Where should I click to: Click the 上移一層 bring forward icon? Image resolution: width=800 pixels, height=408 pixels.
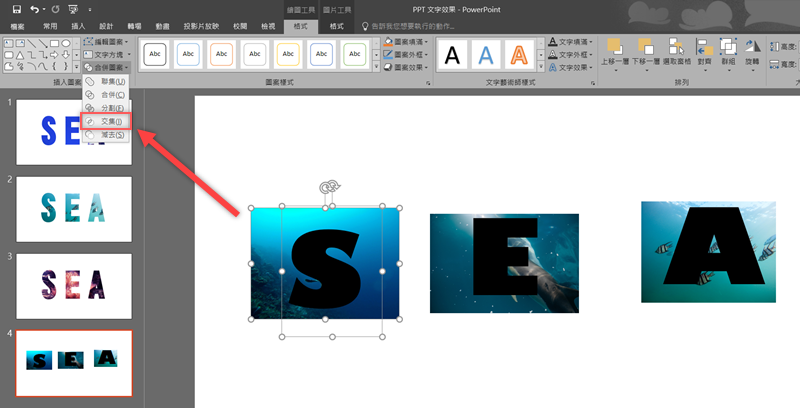[x=614, y=48]
